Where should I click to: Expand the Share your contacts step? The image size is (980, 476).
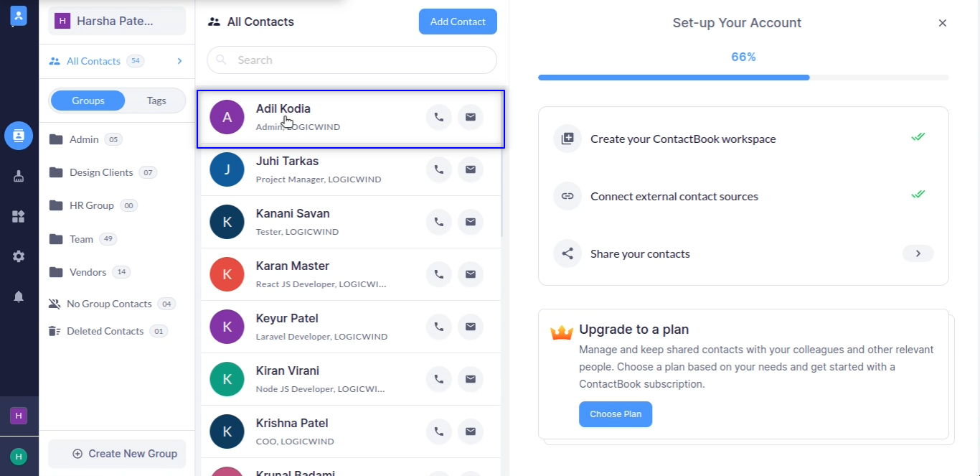[x=918, y=253]
